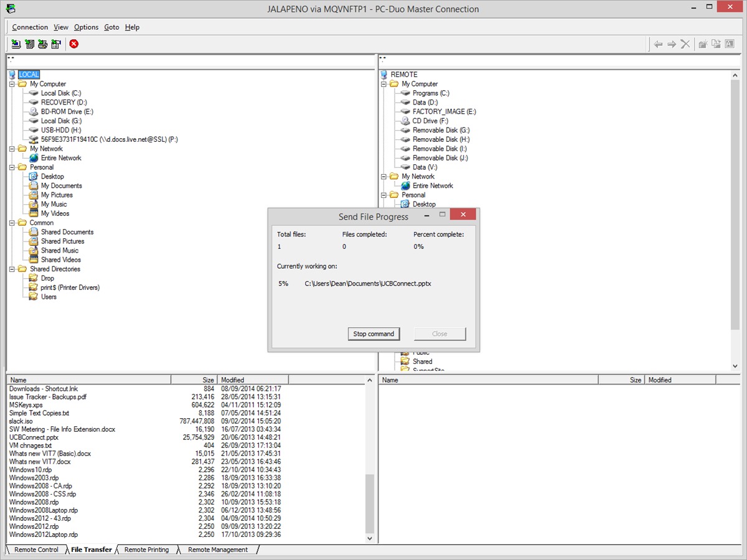Click the first toolbar icon with monitor
This screenshot has width=747, height=560.
pyautogui.click(x=16, y=44)
